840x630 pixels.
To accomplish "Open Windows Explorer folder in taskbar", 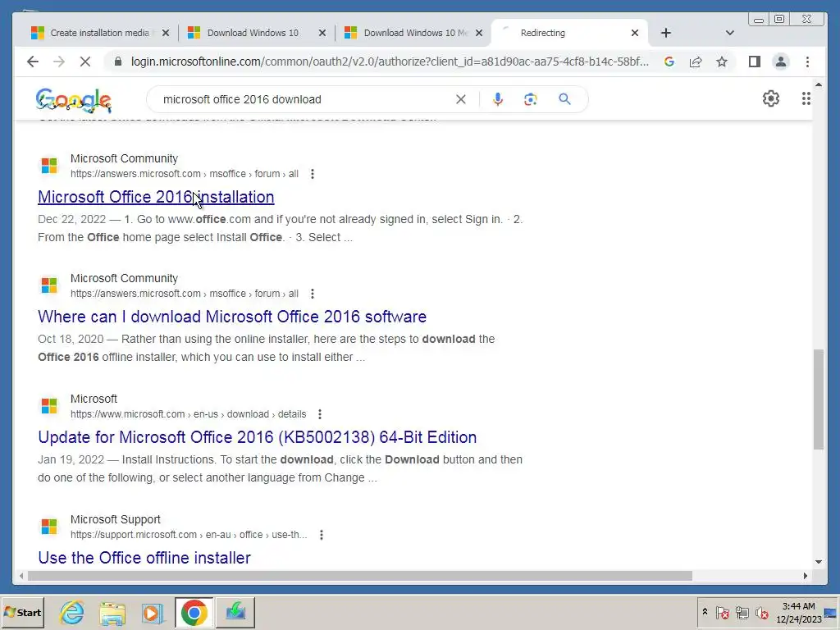I will click(x=112, y=612).
